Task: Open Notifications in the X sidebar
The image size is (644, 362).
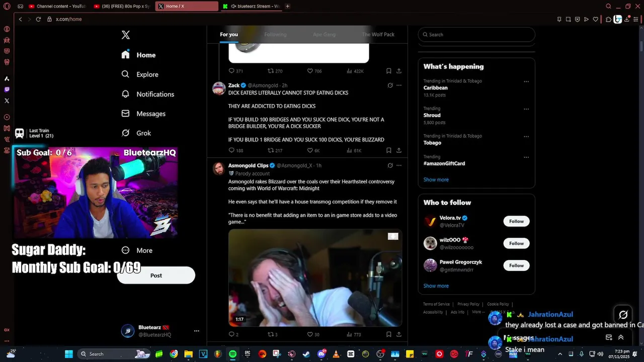Action: coord(148,94)
